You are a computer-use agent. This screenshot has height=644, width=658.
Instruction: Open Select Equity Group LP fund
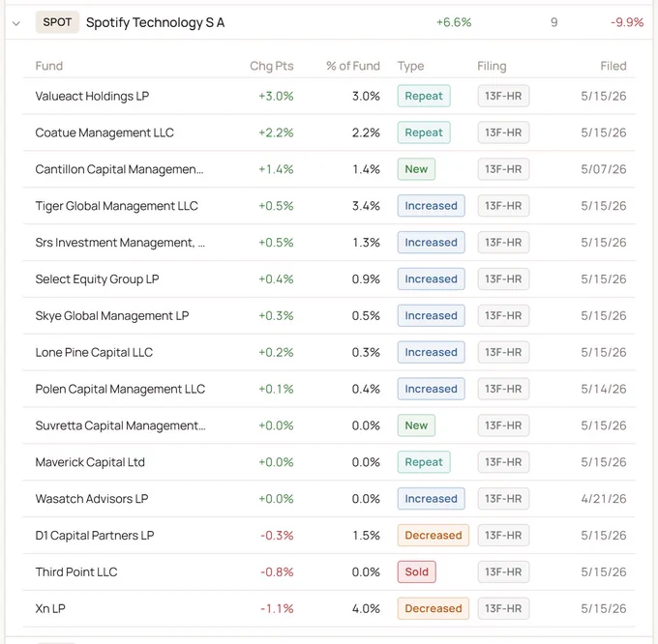click(x=97, y=279)
